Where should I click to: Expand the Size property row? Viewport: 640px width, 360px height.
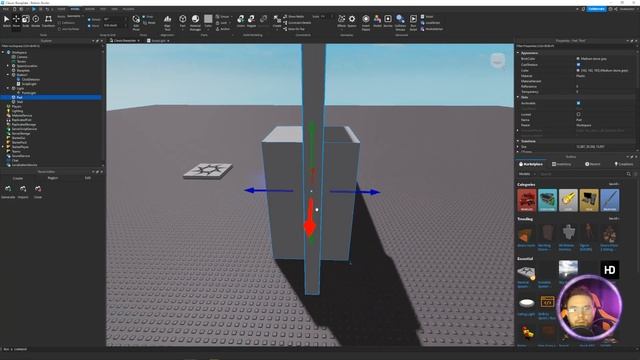tap(518, 147)
